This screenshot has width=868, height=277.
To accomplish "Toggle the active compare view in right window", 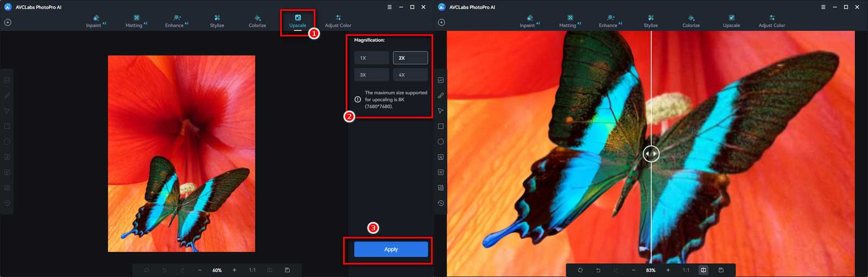I will [704, 270].
